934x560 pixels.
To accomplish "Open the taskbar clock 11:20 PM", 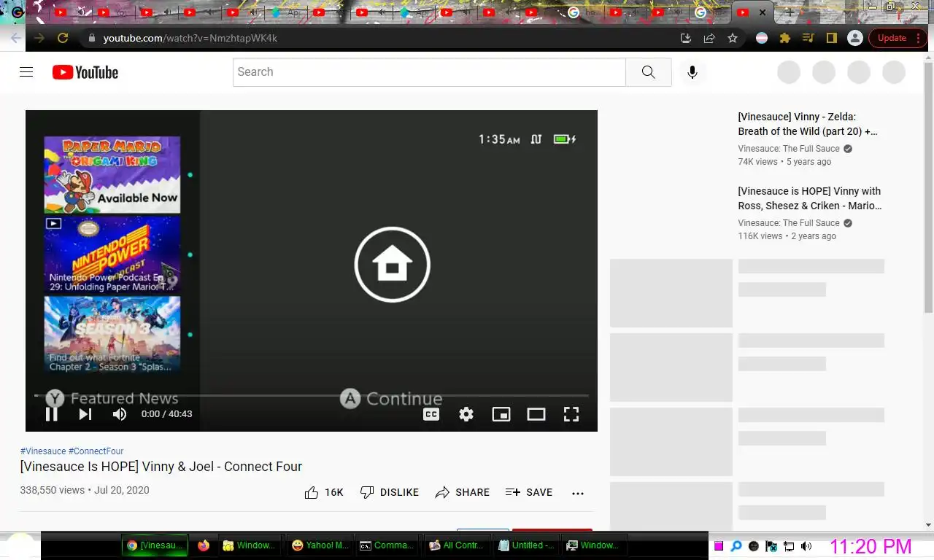I will [871, 546].
